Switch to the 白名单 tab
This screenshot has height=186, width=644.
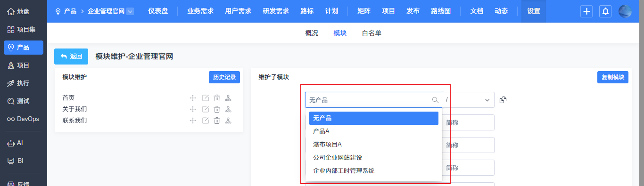[372, 33]
